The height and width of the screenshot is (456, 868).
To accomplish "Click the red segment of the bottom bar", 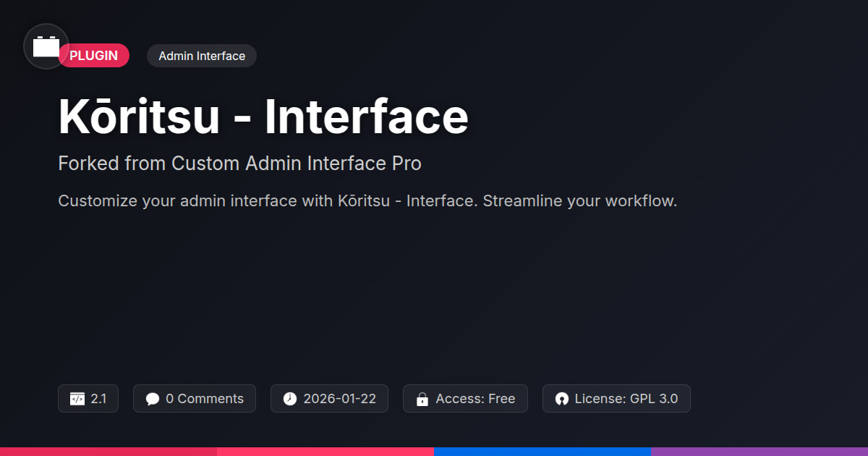I will tap(109, 451).
